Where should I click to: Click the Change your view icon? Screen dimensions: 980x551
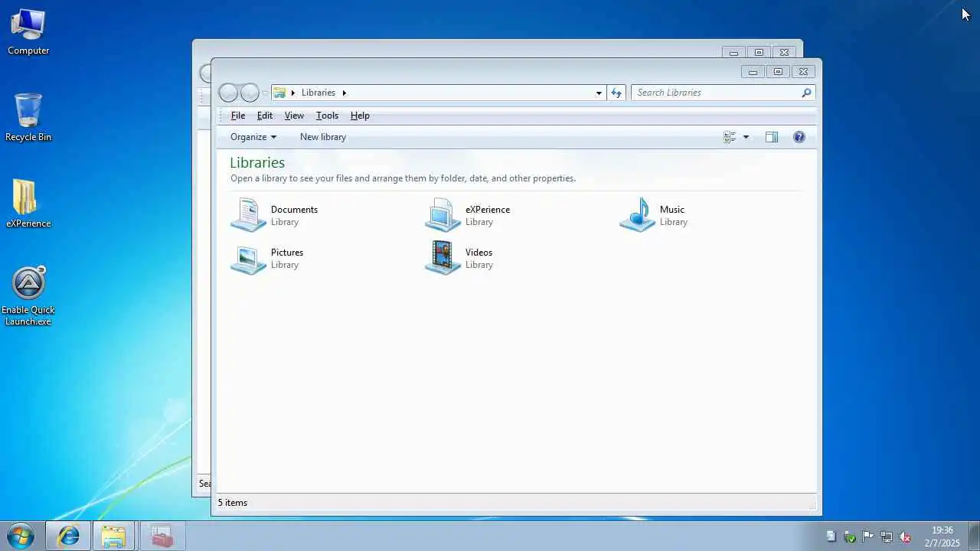click(730, 137)
